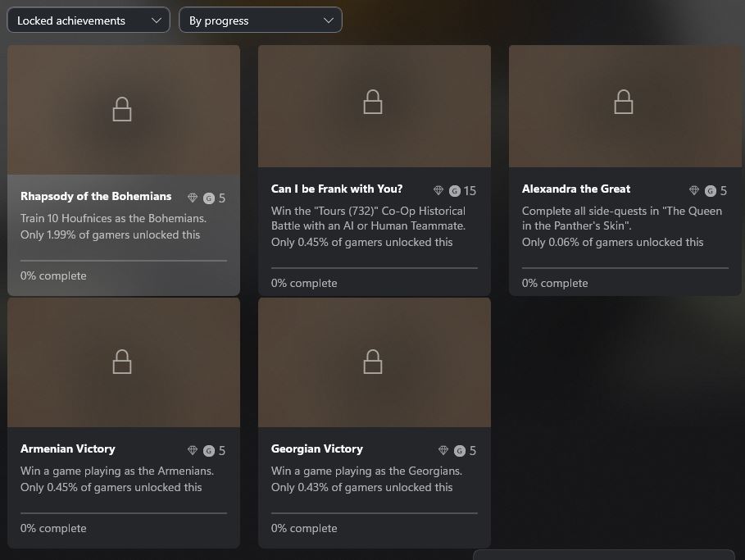Click the Armenian Victory achievement title

[x=68, y=449]
